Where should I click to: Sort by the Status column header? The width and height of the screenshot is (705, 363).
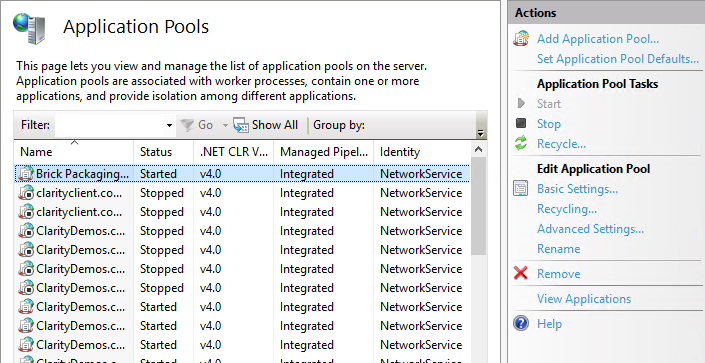coord(164,152)
